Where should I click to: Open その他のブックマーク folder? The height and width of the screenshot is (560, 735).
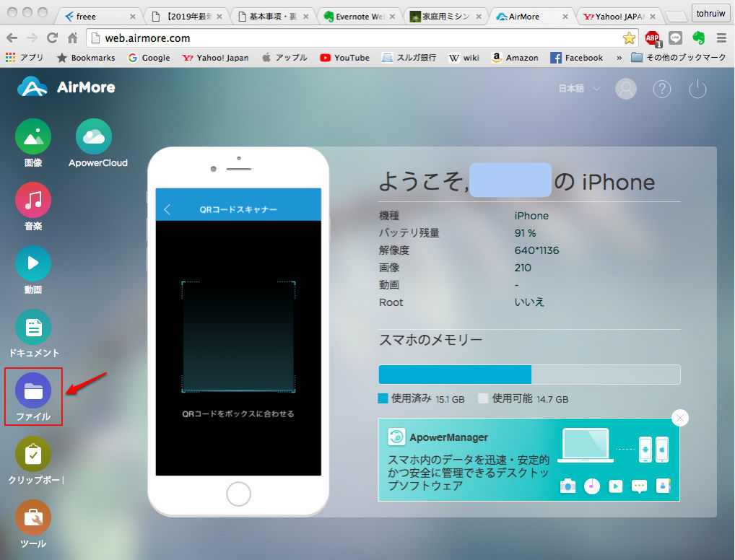tap(678, 57)
